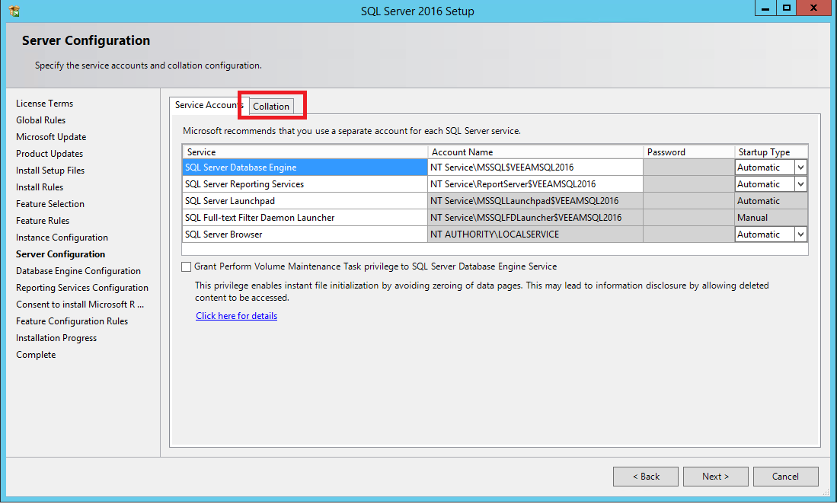Click Microsoft Update in the setup steps

click(51, 137)
